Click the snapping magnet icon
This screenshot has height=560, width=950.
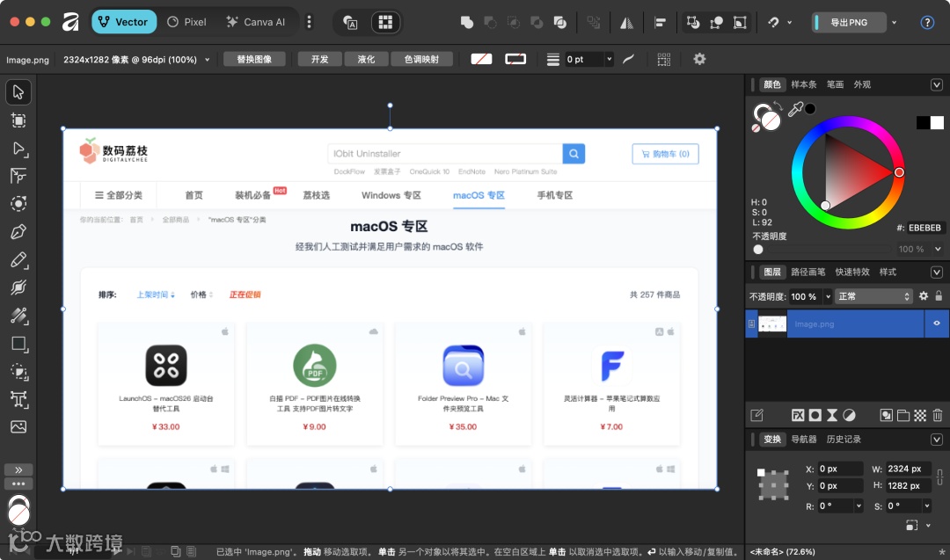tap(774, 22)
